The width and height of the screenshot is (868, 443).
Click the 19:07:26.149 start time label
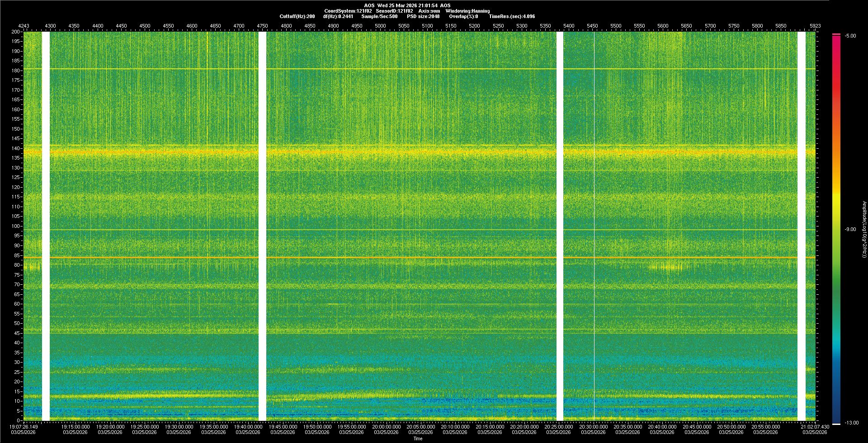coord(24,427)
